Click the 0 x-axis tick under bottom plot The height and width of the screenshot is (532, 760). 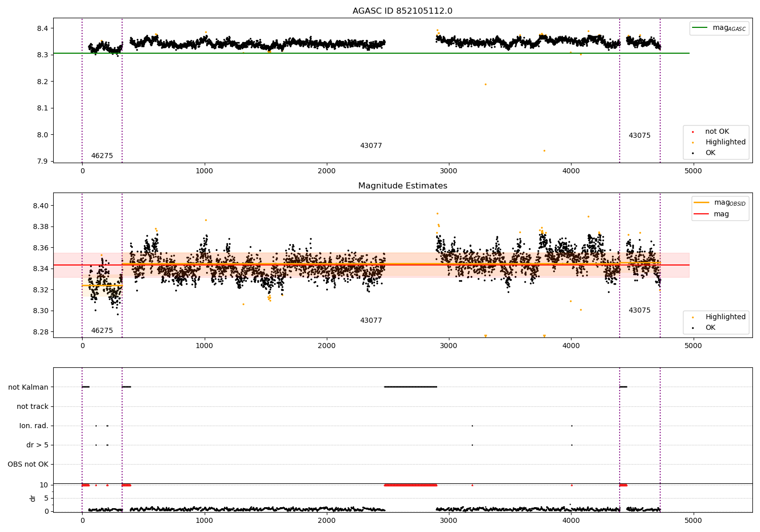point(82,521)
